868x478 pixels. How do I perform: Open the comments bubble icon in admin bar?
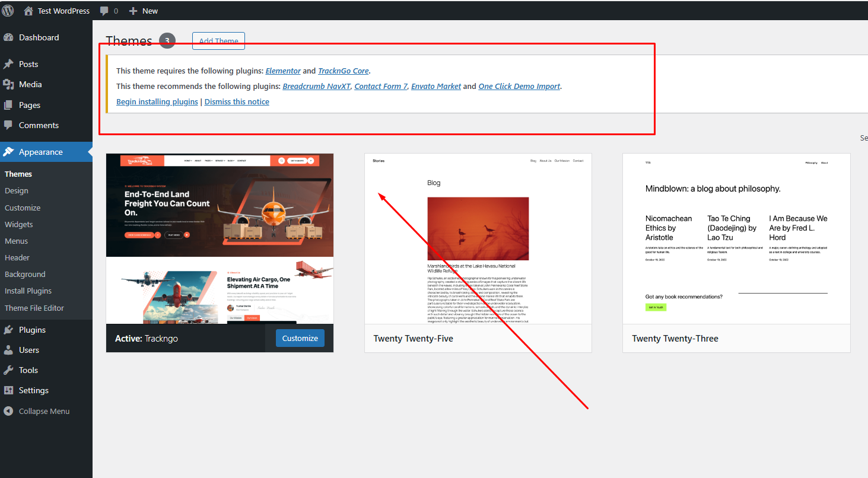[x=104, y=11]
